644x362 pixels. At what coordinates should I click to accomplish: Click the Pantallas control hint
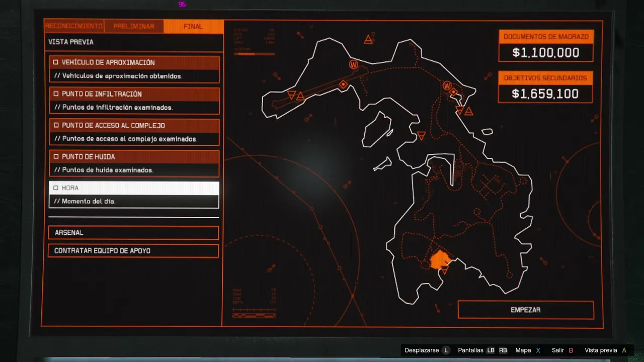click(470, 350)
